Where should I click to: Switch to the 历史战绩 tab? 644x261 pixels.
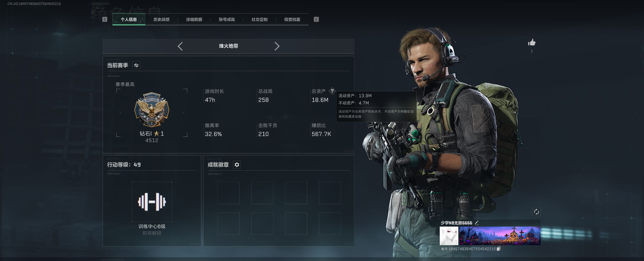coord(162,20)
